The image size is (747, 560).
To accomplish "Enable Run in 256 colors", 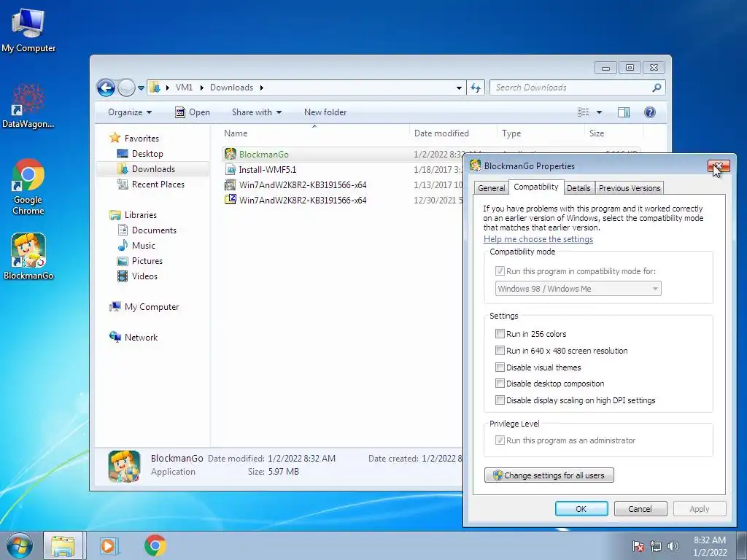I will pyautogui.click(x=500, y=334).
